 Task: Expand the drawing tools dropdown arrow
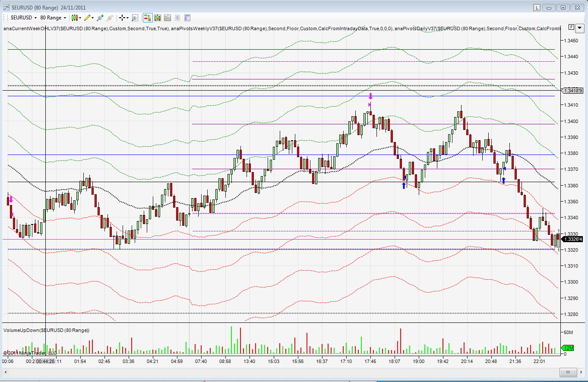93,18
